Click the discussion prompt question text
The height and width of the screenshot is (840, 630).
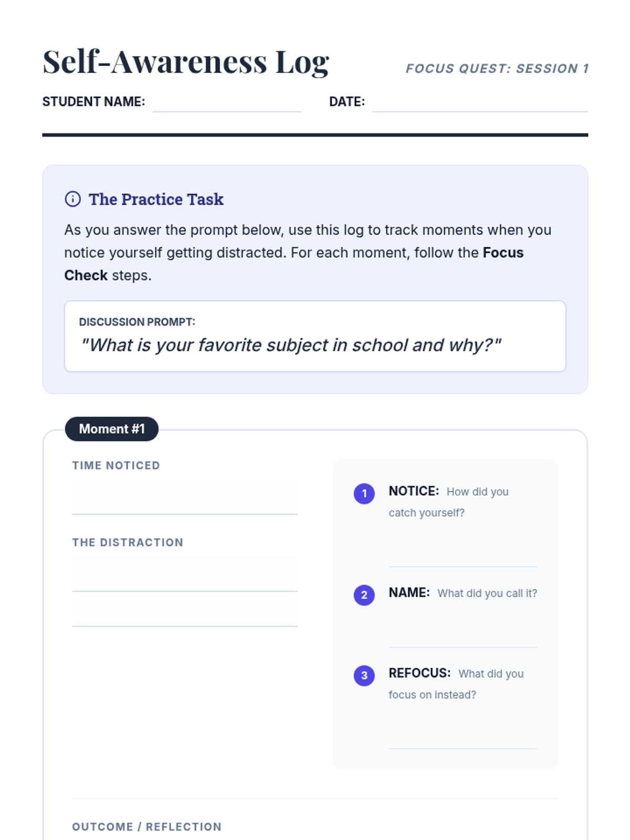tap(290, 345)
